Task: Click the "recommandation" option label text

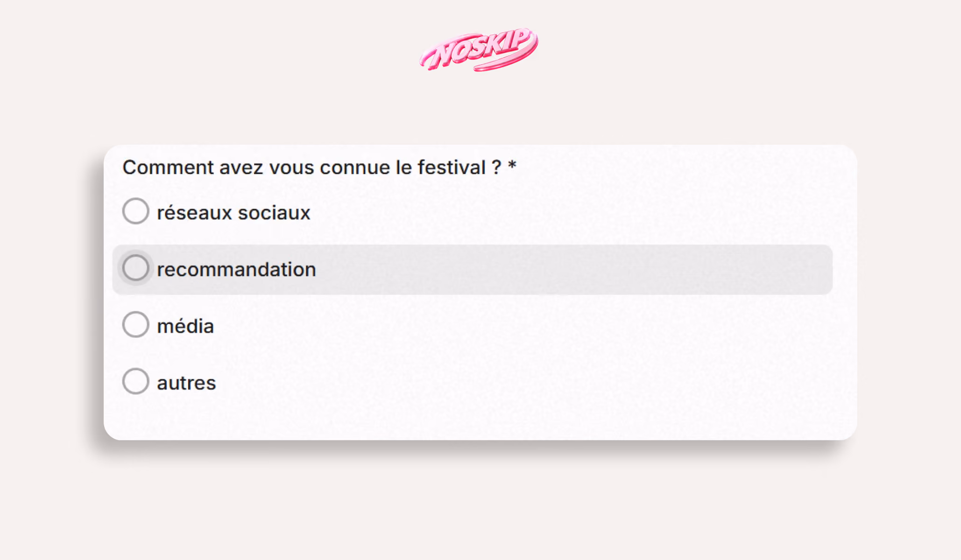Action: coord(236,270)
